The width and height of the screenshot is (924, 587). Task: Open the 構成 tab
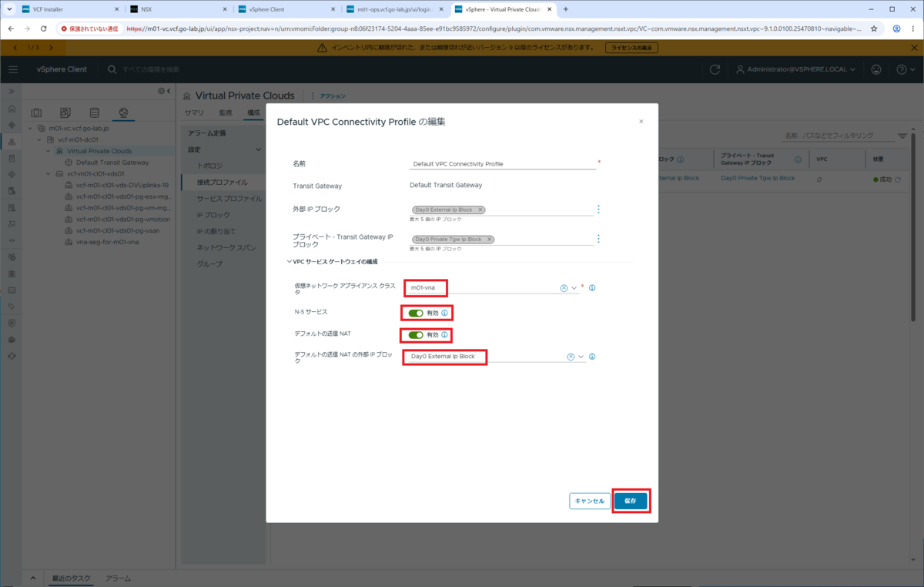point(253,112)
